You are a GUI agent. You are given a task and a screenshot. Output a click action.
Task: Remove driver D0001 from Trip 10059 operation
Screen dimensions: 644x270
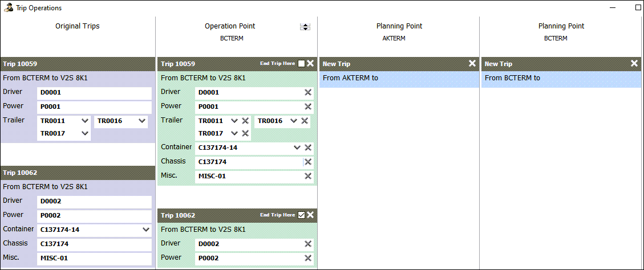(308, 92)
